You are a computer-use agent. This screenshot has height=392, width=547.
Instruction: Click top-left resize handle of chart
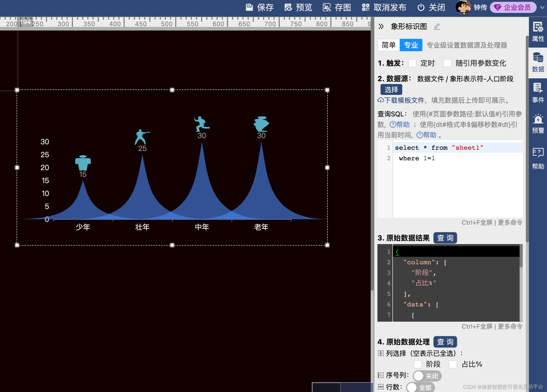(x=17, y=90)
